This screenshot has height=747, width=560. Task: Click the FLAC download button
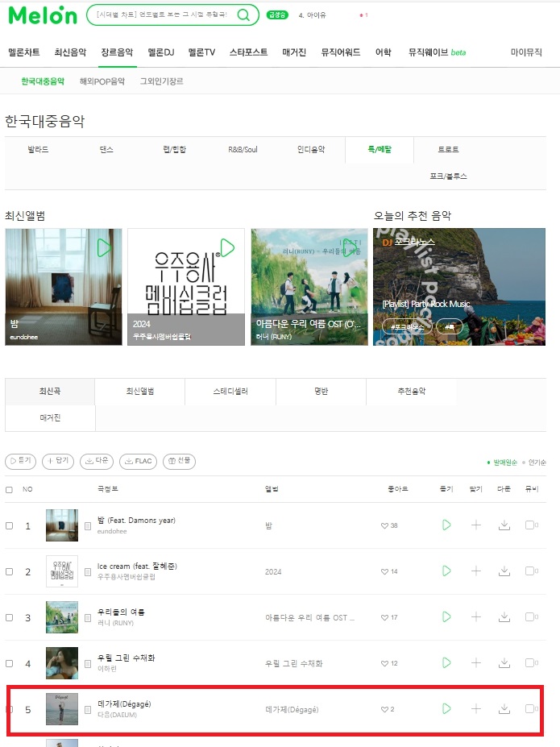(138, 461)
